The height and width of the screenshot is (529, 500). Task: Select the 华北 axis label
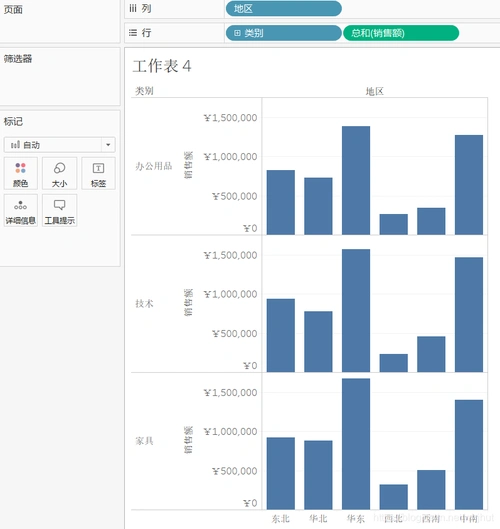click(318, 519)
